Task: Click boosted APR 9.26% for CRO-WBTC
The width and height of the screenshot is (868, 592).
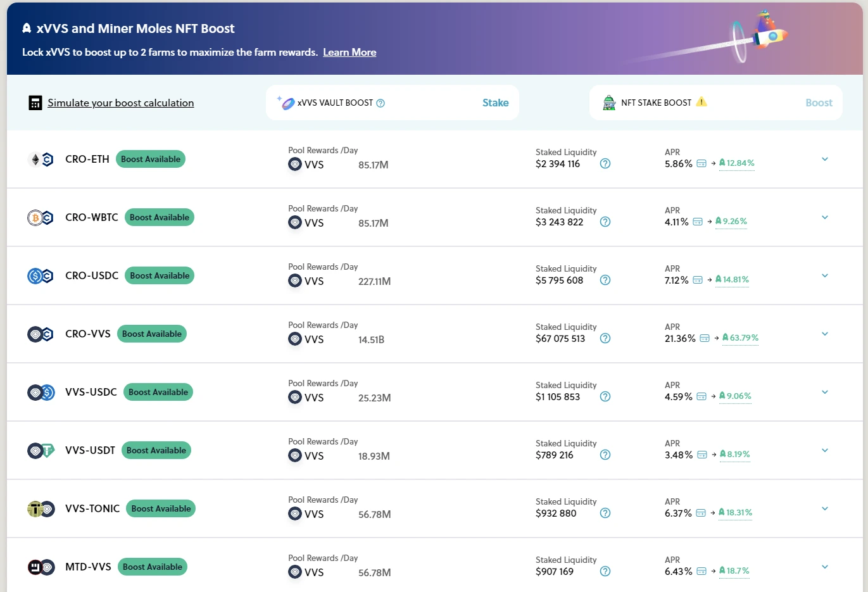Action: (x=731, y=222)
